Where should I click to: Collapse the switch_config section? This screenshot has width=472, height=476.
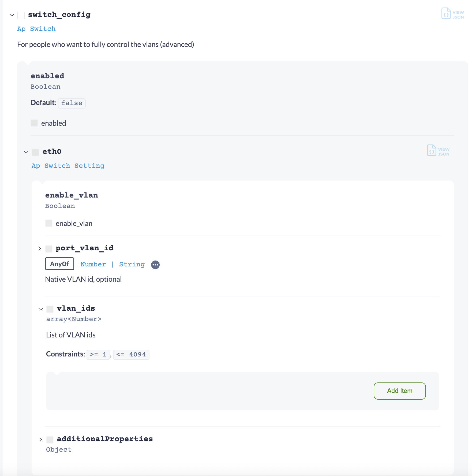tap(12, 15)
